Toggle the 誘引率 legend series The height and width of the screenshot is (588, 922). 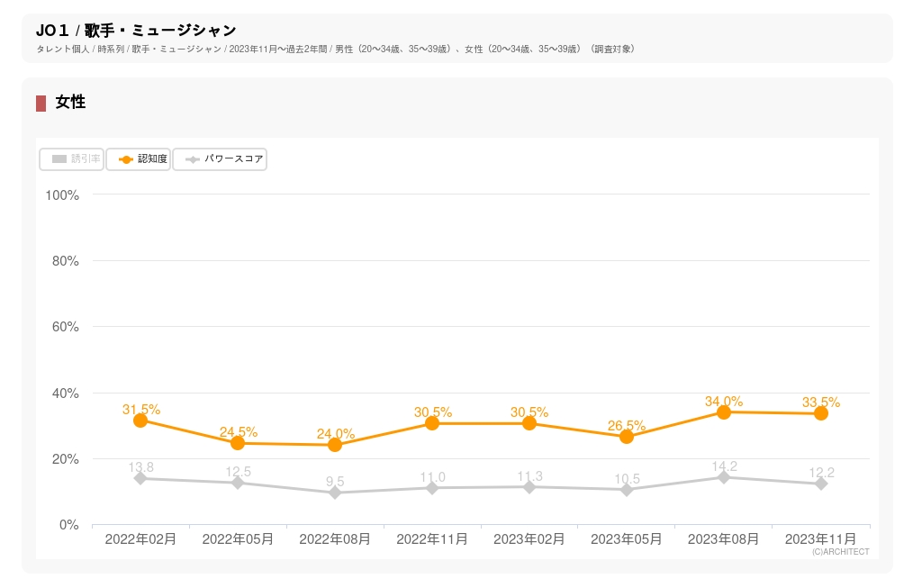(x=72, y=159)
